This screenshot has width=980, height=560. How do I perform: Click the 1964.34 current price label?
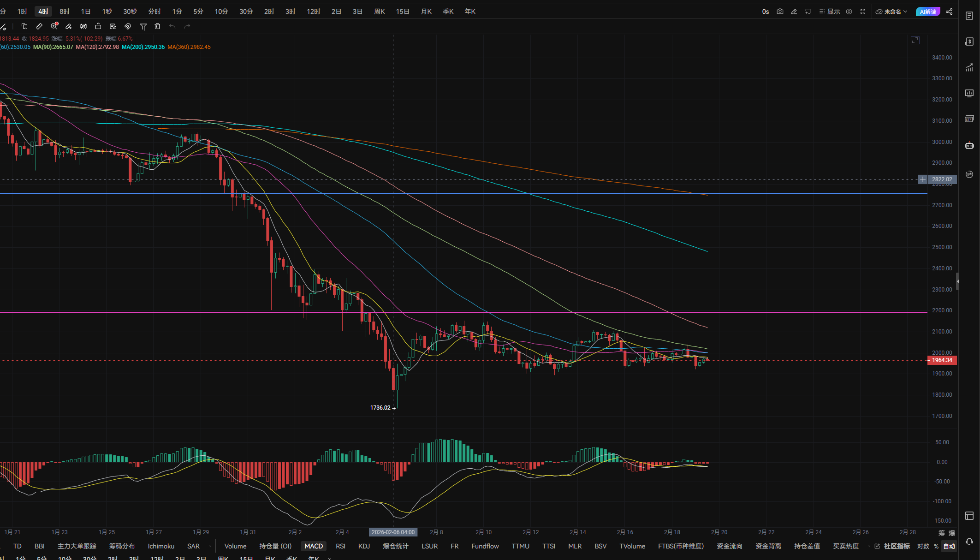point(942,360)
